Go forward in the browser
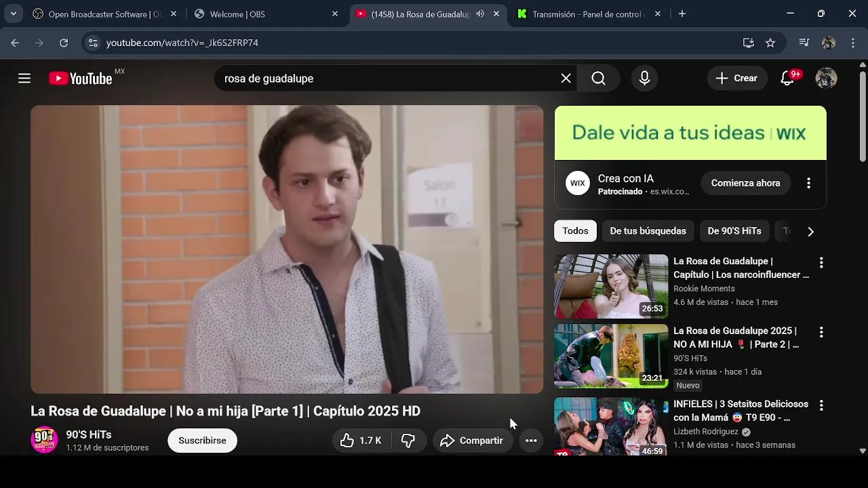The image size is (868, 488). pos(39,43)
